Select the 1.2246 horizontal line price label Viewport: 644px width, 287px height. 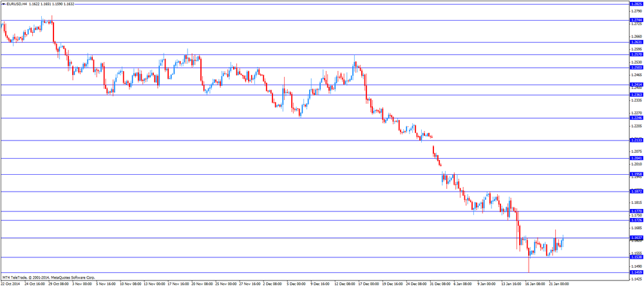[x=636, y=117]
